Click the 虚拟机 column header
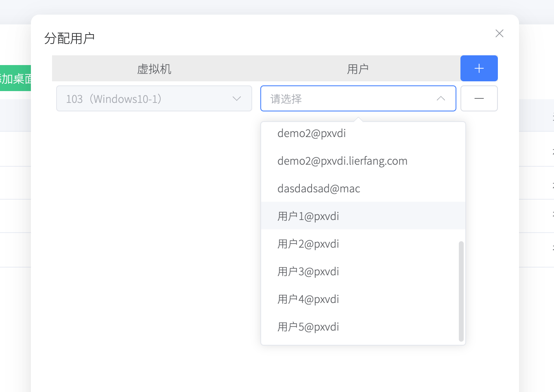Image resolution: width=554 pixels, height=392 pixels. (154, 68)
